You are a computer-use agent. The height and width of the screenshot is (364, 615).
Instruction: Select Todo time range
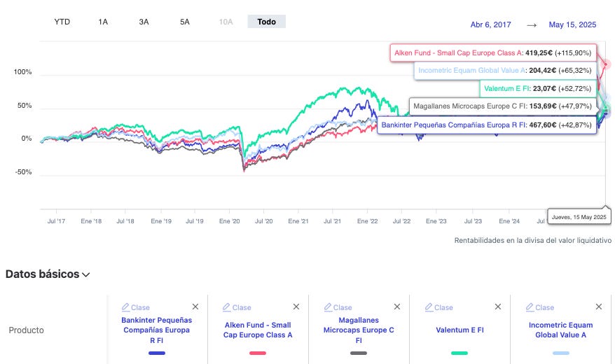pos(267,22)
